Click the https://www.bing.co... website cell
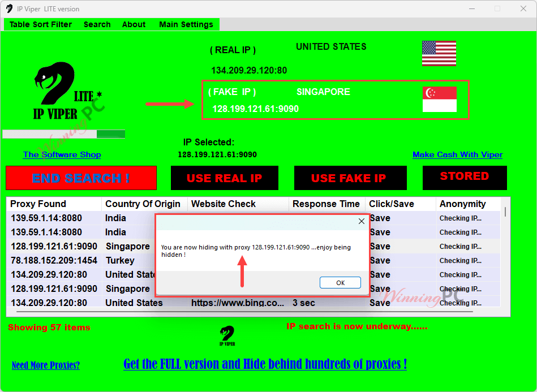Screen dimensions: 537x392 238,303
